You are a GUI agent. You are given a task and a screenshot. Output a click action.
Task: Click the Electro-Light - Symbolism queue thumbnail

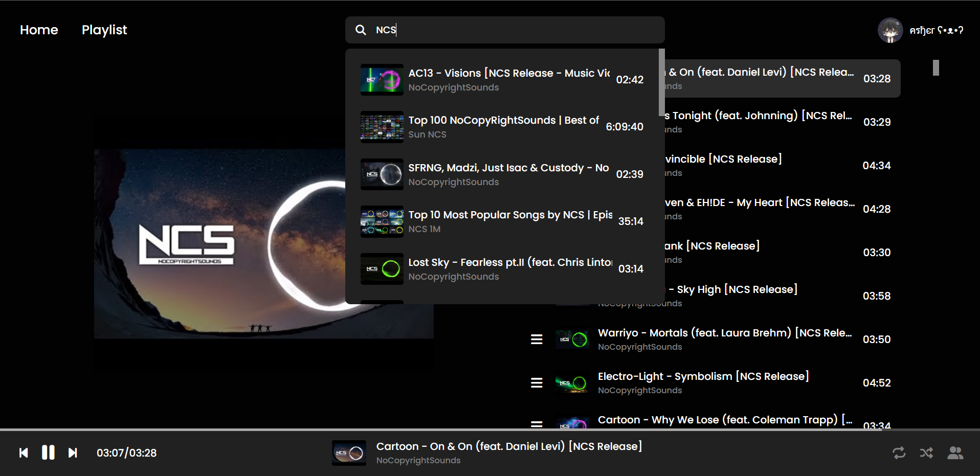pos(572,383)
